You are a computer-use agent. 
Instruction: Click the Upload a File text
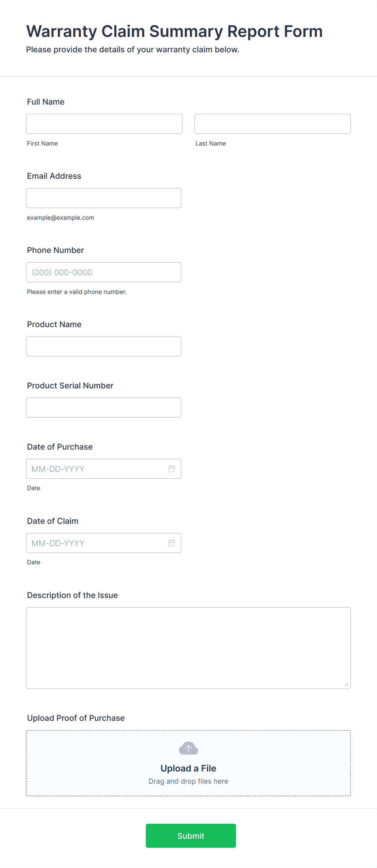point(188,768)
